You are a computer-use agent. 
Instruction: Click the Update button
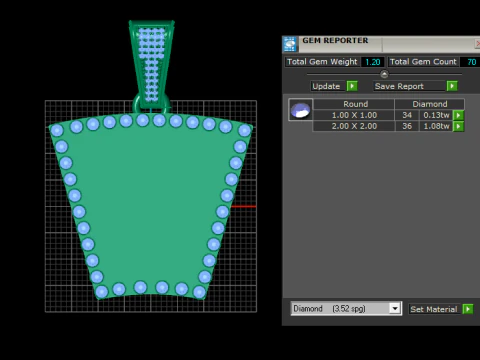[328, 86]
